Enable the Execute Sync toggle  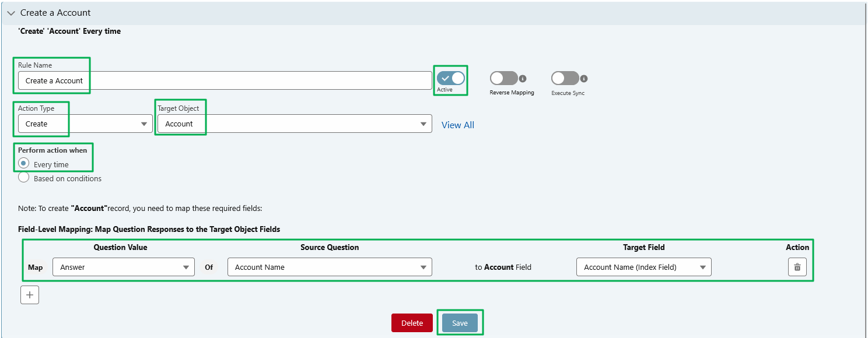[565, 78]
